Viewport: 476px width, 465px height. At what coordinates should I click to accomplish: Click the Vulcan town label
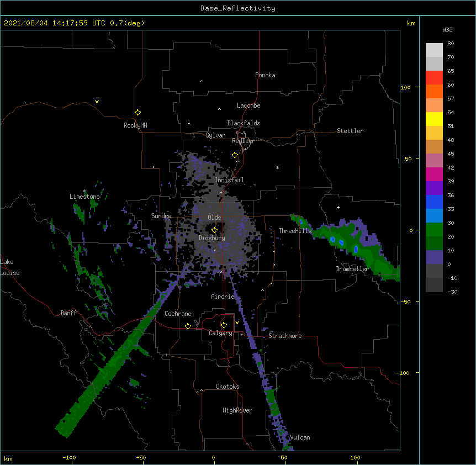(x=300, y=437)
